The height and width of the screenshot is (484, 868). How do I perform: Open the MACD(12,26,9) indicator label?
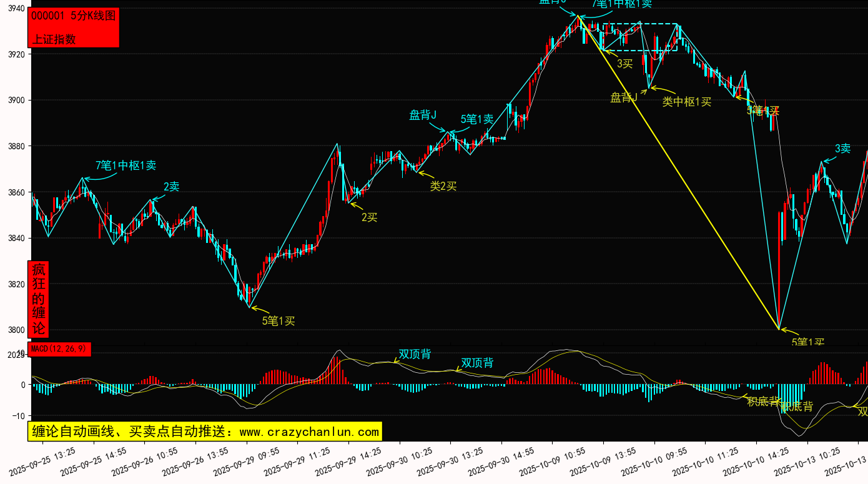(x=59, y=349)
